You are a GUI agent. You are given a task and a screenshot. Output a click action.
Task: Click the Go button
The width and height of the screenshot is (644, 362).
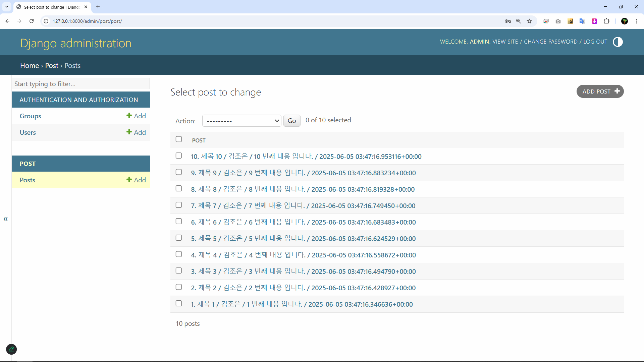(292, 121)
